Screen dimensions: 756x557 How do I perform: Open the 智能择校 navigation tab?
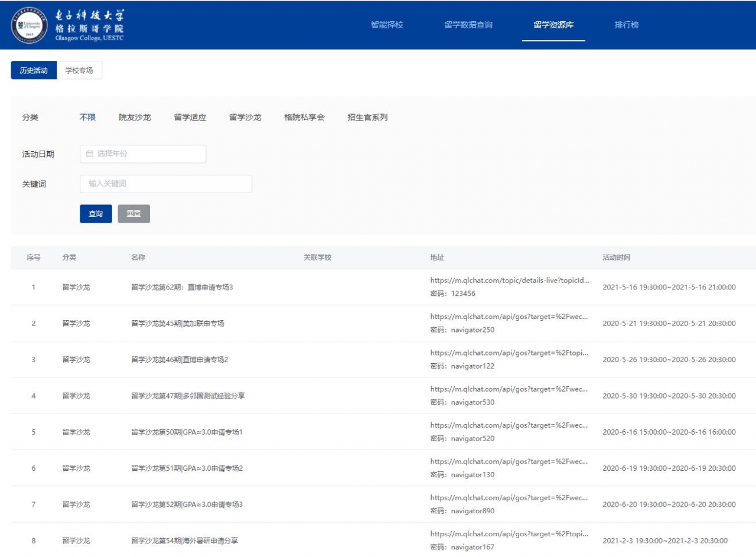[x=387, y=25]
